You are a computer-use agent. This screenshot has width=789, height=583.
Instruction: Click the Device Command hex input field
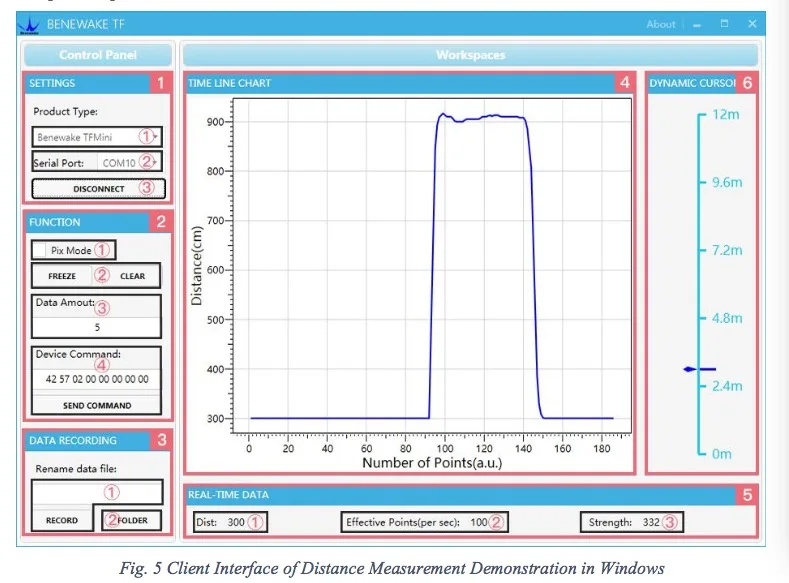point(97,379)
